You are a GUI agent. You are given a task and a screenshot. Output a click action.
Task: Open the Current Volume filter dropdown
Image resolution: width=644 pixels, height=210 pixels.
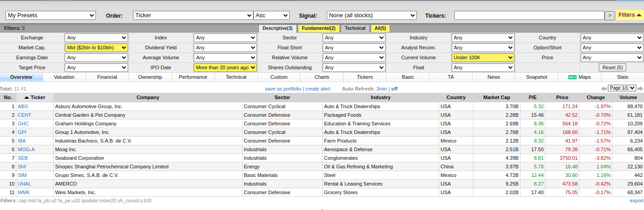point(483,57)
